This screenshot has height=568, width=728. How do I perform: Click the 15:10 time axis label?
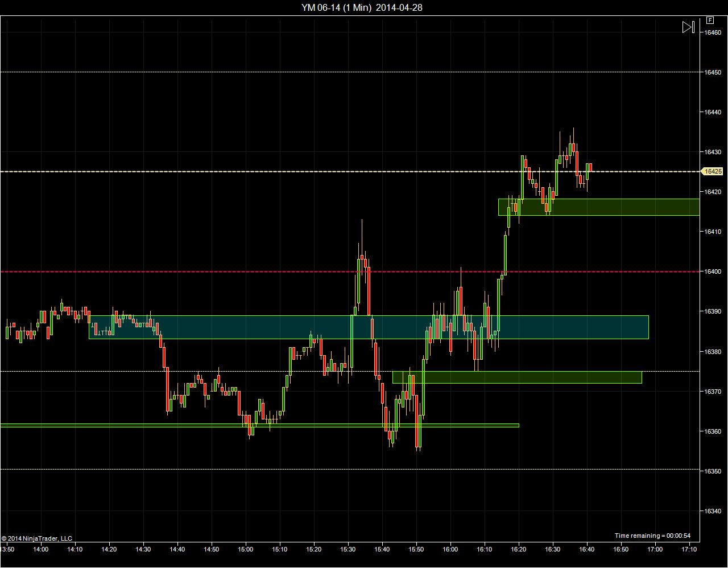tap(280, 549)
